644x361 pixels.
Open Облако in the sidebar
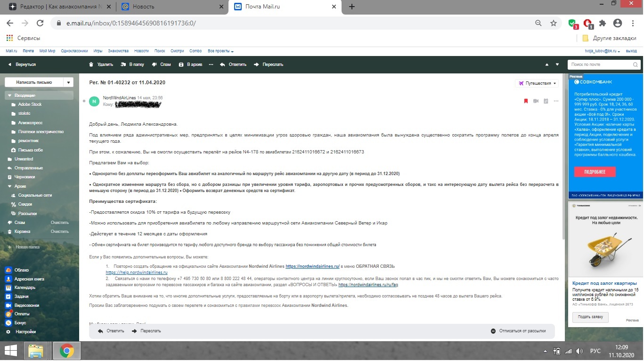[x=21, y=270]
